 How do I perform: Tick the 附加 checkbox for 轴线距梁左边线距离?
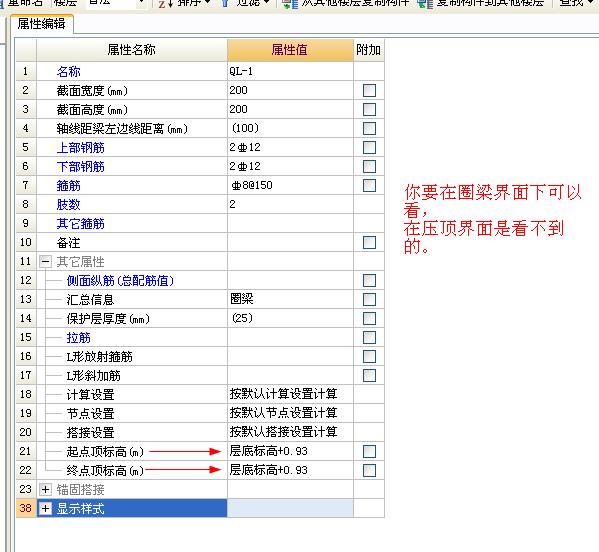(369, 128)
